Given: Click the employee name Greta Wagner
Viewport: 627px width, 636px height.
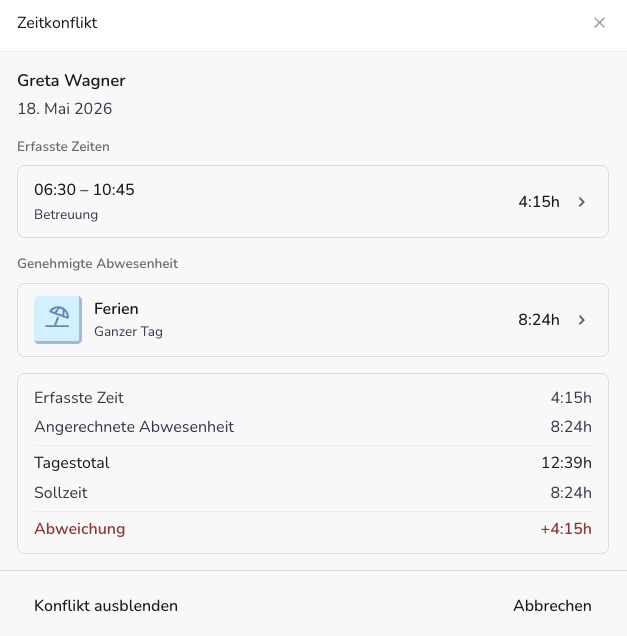Looking at the screenshot, I should (71, 80).
